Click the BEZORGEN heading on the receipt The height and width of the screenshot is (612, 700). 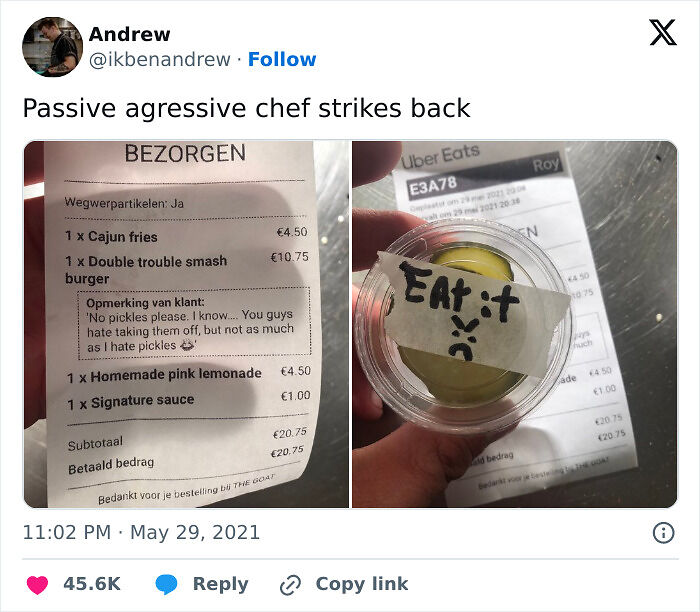pyautogui.click(x=185, y=153)
